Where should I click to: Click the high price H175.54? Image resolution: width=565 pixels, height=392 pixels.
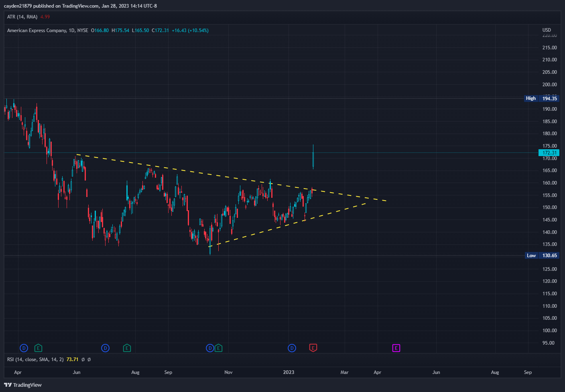(x=120, y=30)
